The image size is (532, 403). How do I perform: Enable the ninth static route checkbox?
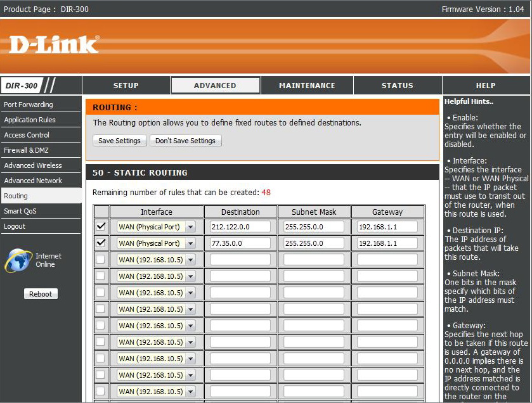101,359
